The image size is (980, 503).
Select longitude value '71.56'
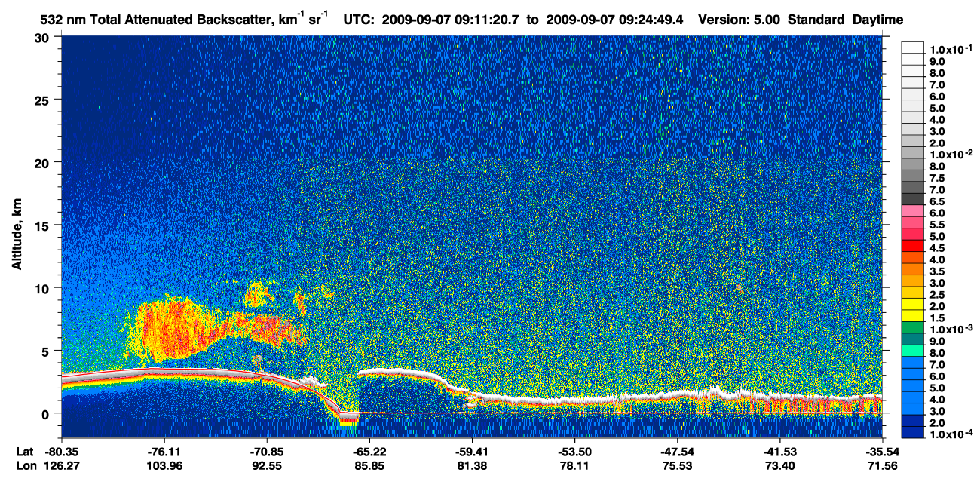[882, 466]
